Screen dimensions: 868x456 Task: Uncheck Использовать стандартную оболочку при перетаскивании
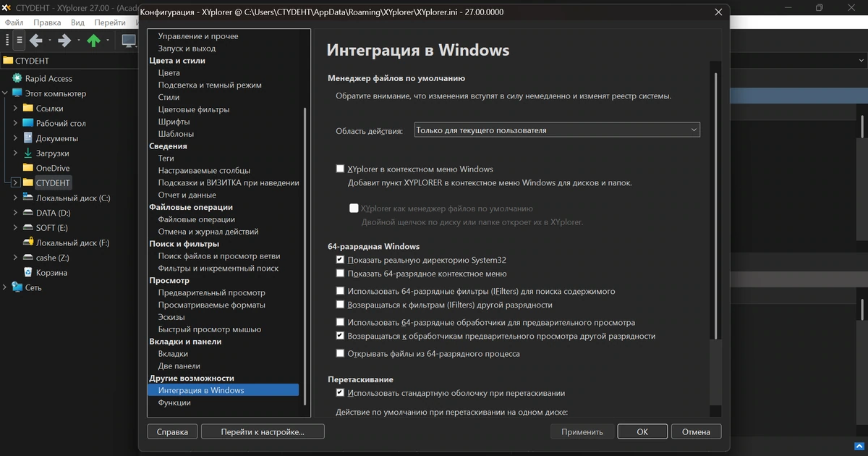click(x=340, y=393)
